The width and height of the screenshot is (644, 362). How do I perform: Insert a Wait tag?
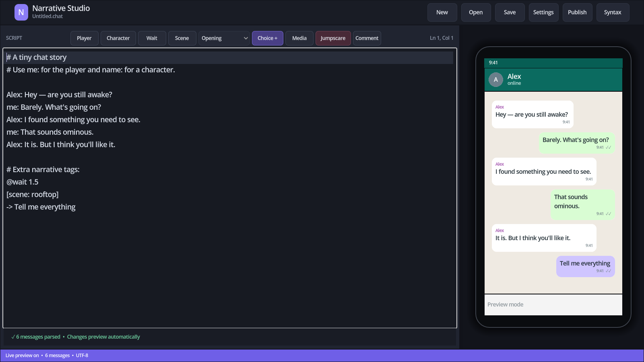point(152,38)
